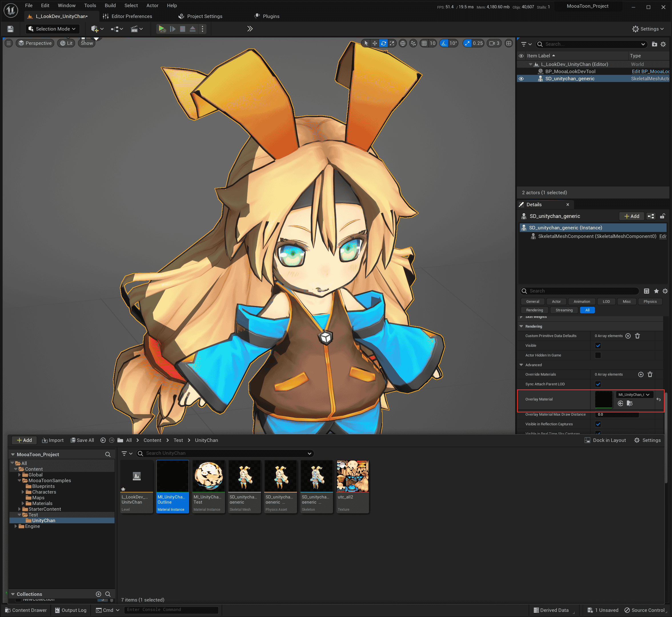Viewport: 672px width, 617px height.
Task: Click the Details lock selection icon
Action: coord(662,216)
